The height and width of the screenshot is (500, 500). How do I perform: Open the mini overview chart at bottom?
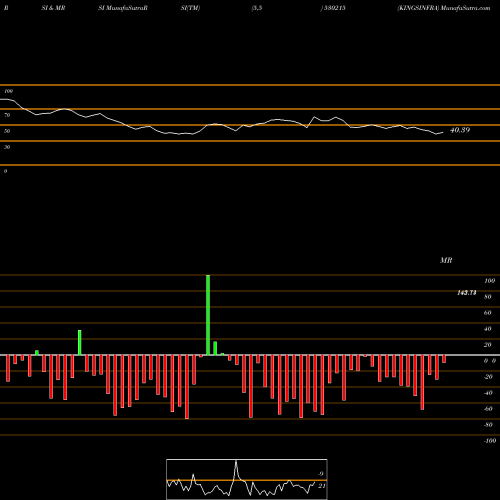247,479
